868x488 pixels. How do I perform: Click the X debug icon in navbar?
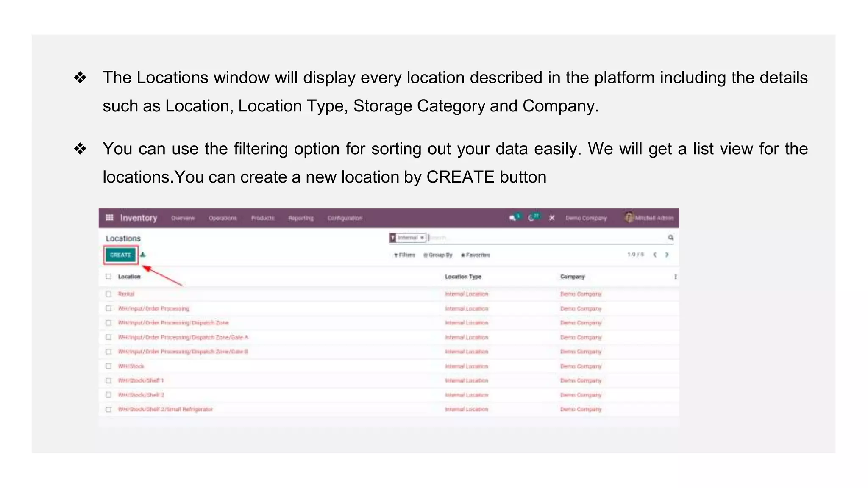pyautogui.click(x=552, y=218)
